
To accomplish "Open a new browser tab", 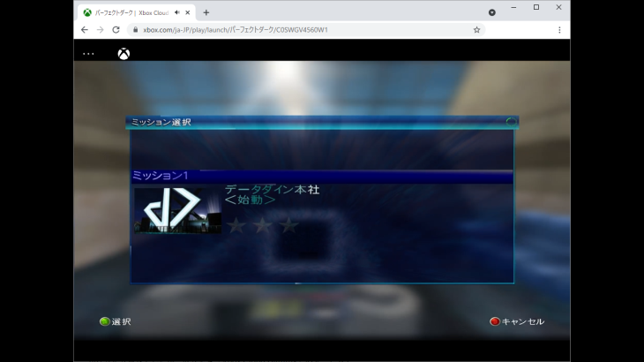I will (206, 12).
